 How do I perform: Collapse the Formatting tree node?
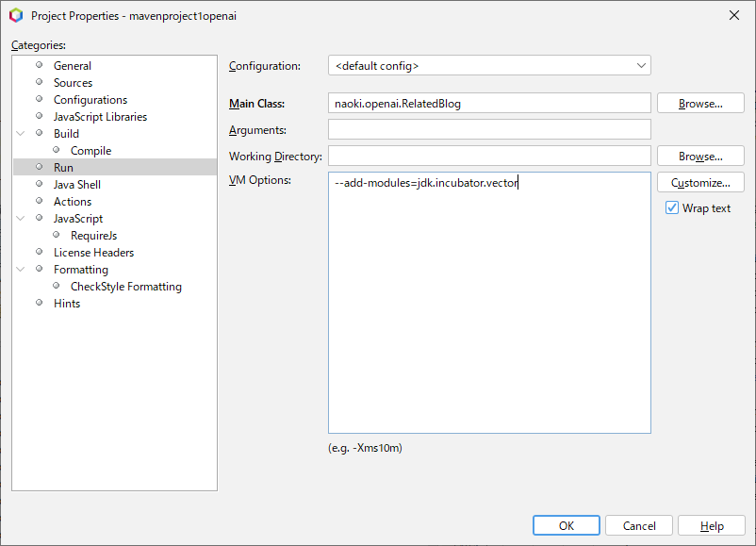[x=21, y=269]
